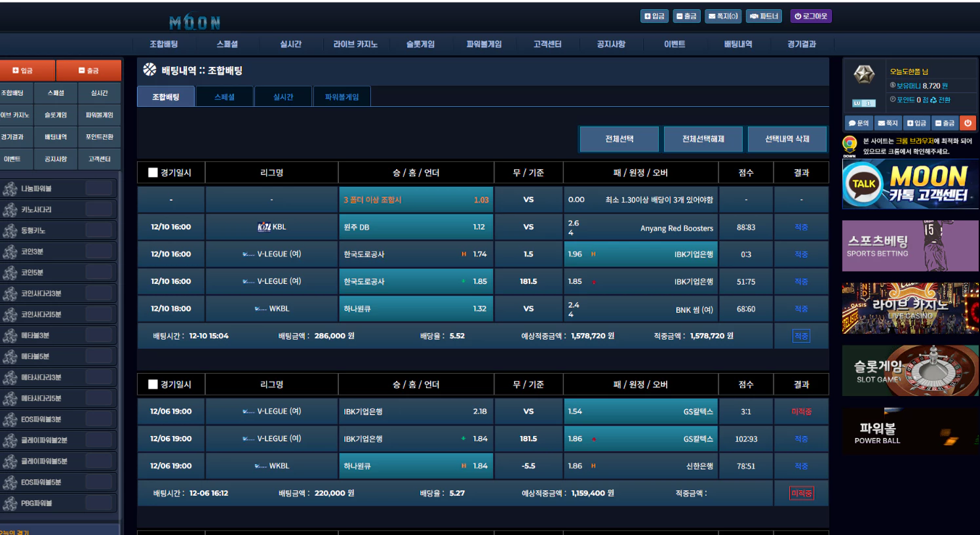Open 이벤트 in top navigation
This screenshot has width=980, height=535.
[675, 44]
